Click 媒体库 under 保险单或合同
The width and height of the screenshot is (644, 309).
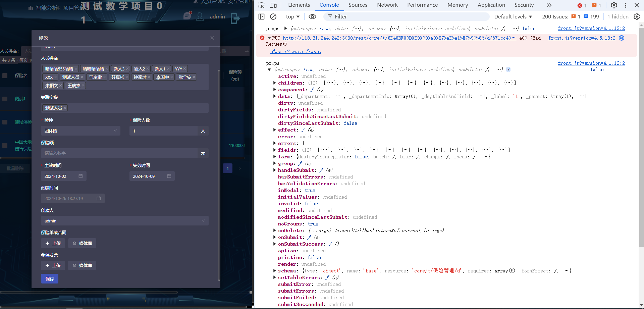[x=82, y=243]
